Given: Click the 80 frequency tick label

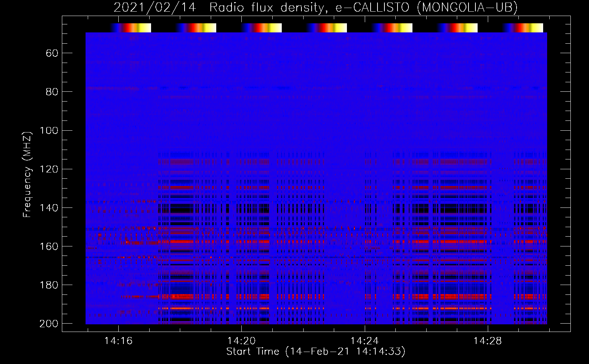Looking at the screenshot, I should coord(52,92).
